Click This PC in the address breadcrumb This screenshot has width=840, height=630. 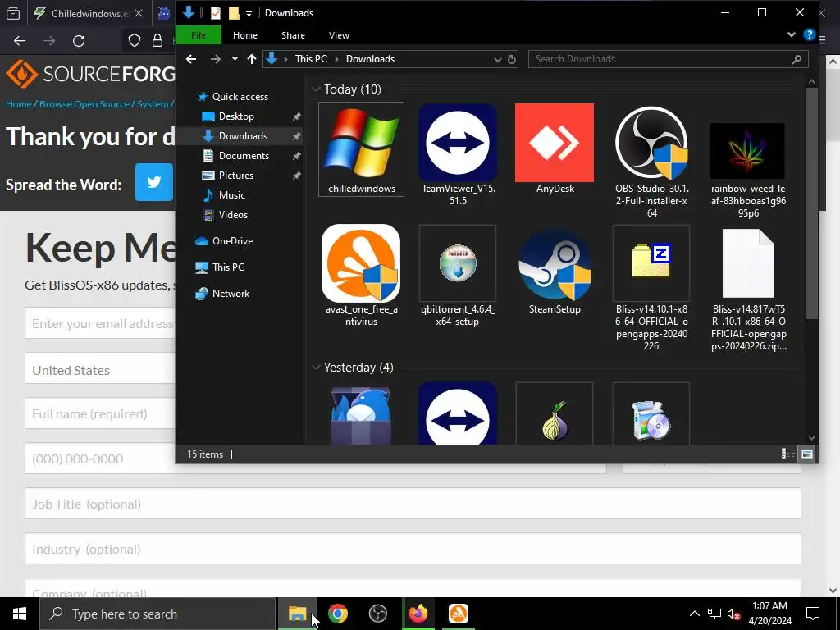pos(311,59)
